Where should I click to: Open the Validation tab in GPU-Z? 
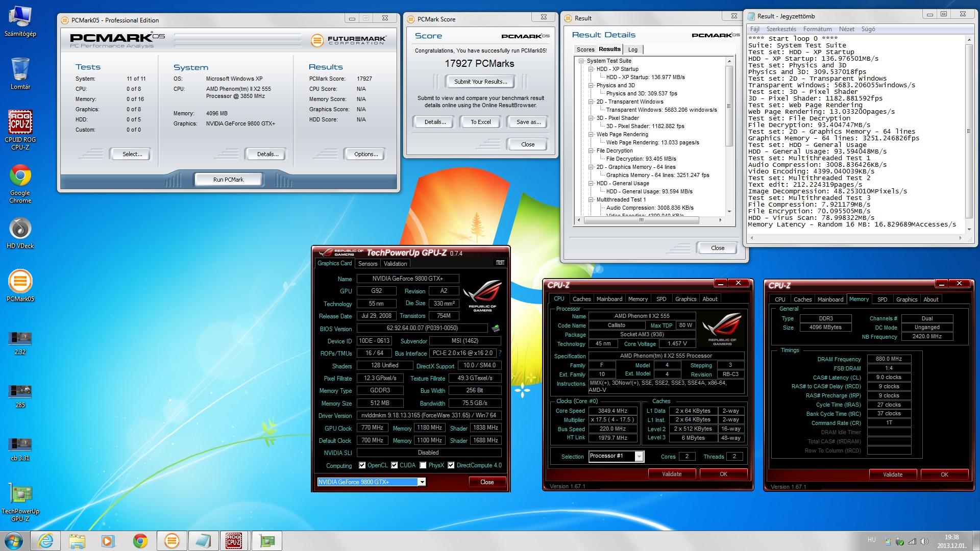(395, 264)
